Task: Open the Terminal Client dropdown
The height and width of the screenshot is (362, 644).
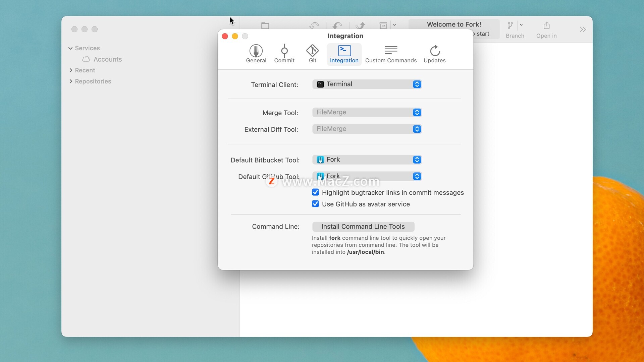Action: point(367,84)
